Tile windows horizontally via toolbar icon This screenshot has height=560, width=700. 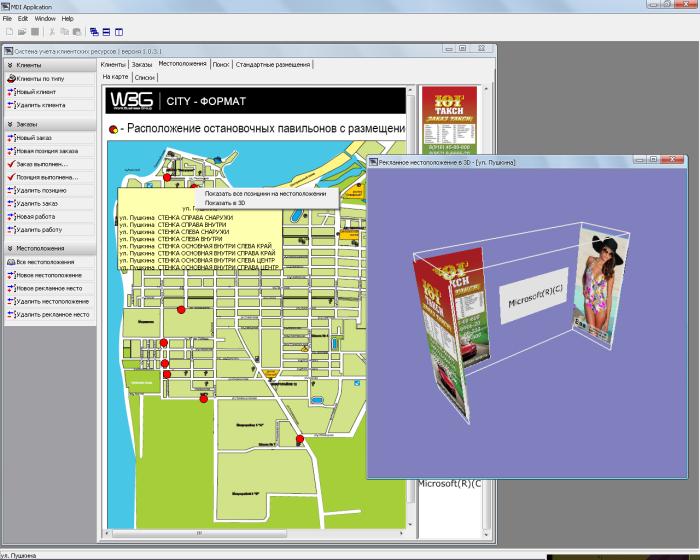[106, 32]
